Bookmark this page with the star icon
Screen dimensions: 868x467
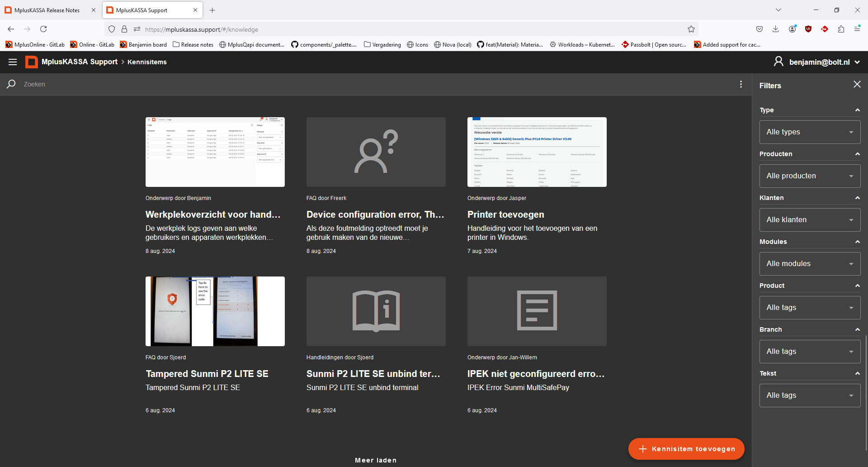pyautogui.click(x=691, y=29)
